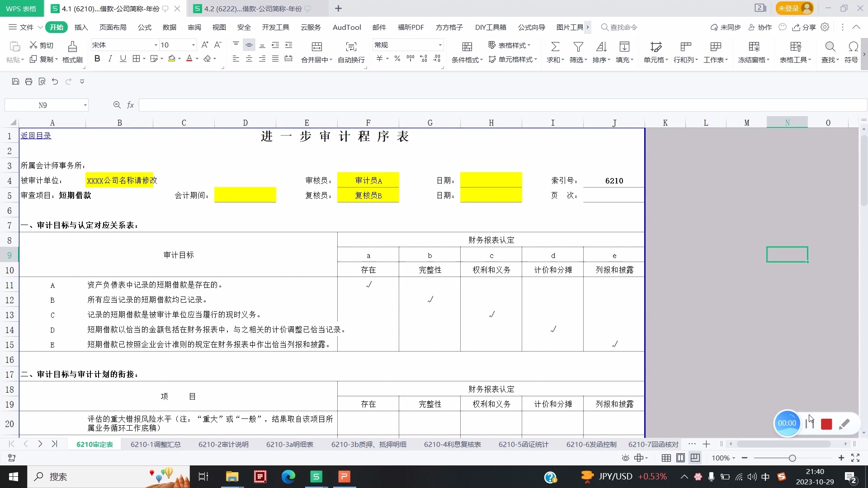Toggle italic formatting in ribbon
Image resolution: width=868 pixels, height=488 pixels.
click(x=110, y=59)
